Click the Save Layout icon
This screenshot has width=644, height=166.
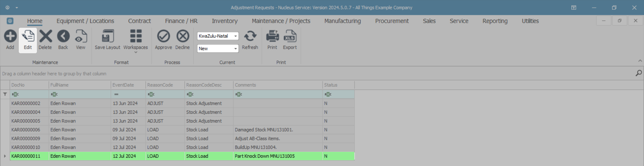coord(107,36)
